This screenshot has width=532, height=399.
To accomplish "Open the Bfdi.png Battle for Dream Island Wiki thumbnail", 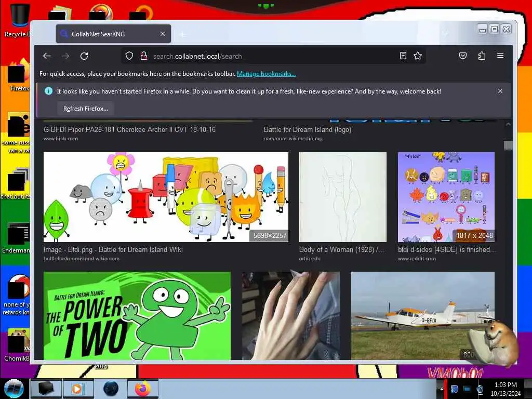I will coord(166,197).
